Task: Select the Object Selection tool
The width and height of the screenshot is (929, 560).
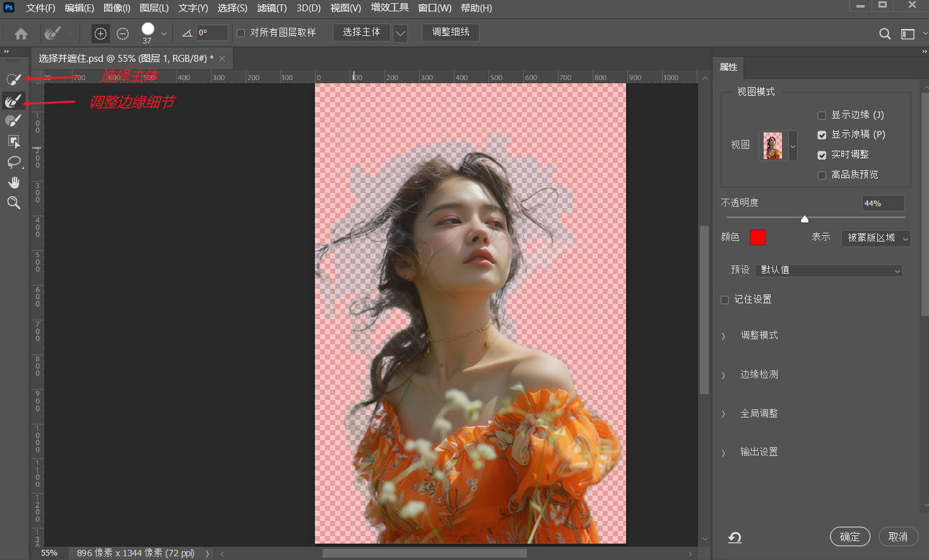Action: pos(13,141)
